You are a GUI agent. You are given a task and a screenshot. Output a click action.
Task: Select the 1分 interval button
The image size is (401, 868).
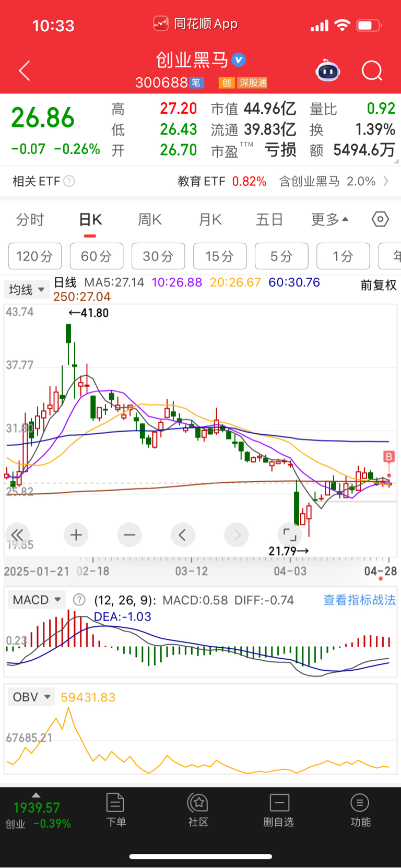coord(343,256)
